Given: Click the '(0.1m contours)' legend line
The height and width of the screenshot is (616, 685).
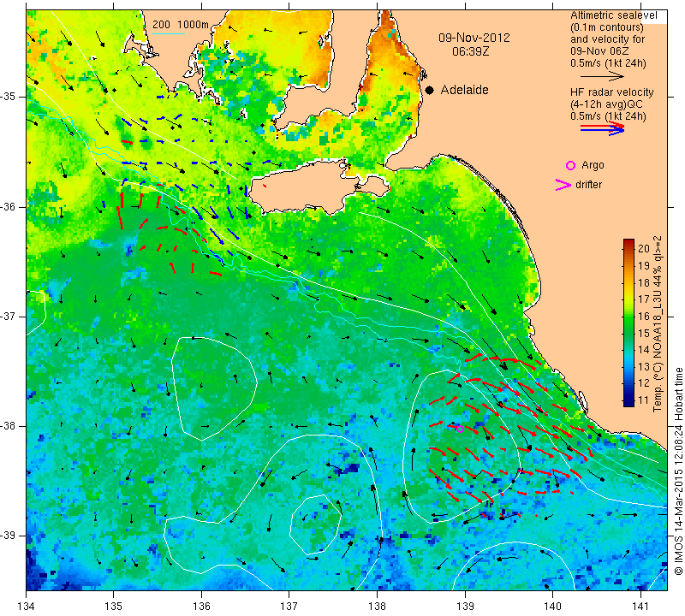Looking at the screenshot, I should 607,27.
